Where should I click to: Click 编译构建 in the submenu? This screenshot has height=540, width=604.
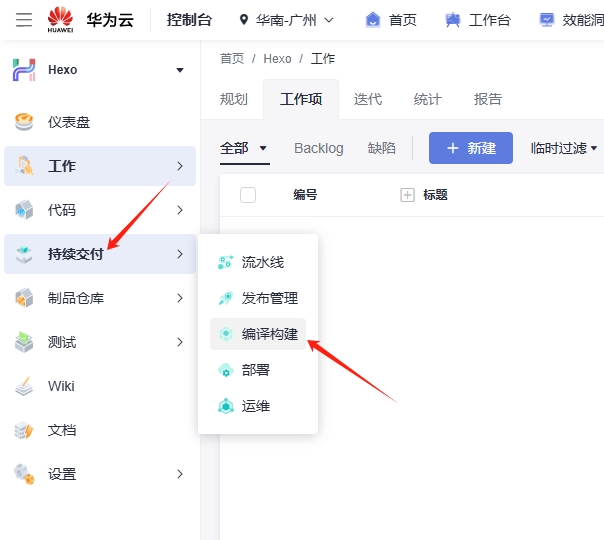[269, 334]
